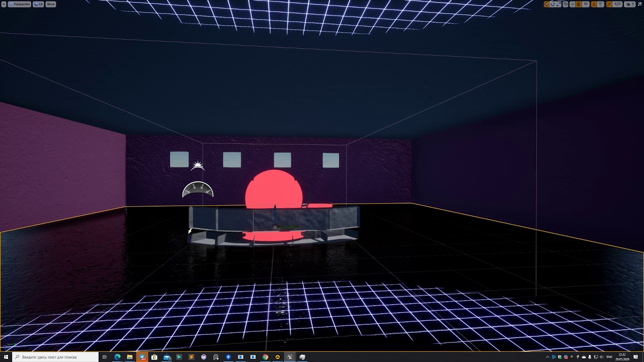The width and height of the screenshot is (644, 362).
Task: Click the Windows taskbar search box
Action: click(55, 357)
